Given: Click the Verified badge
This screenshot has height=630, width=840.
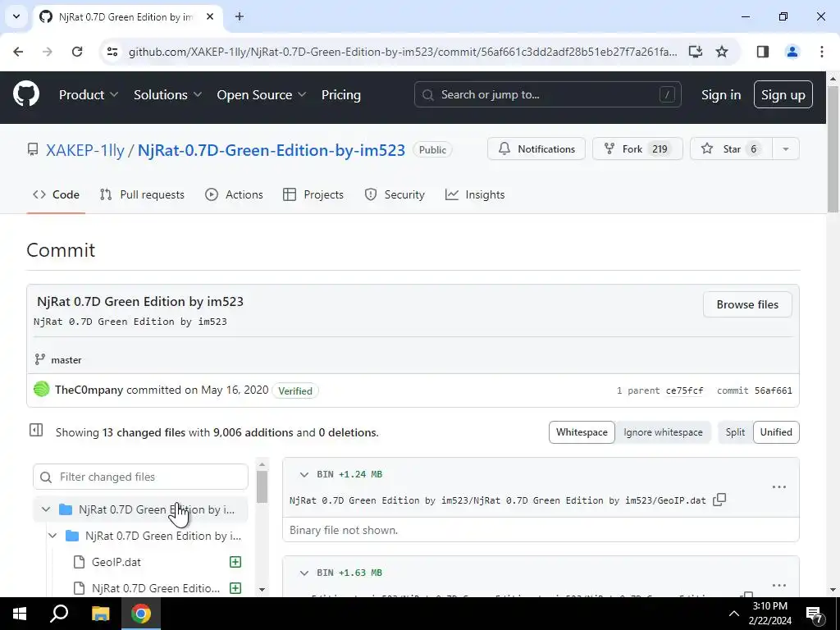Looking at the screenshot, I should click(x=295, y=390).
